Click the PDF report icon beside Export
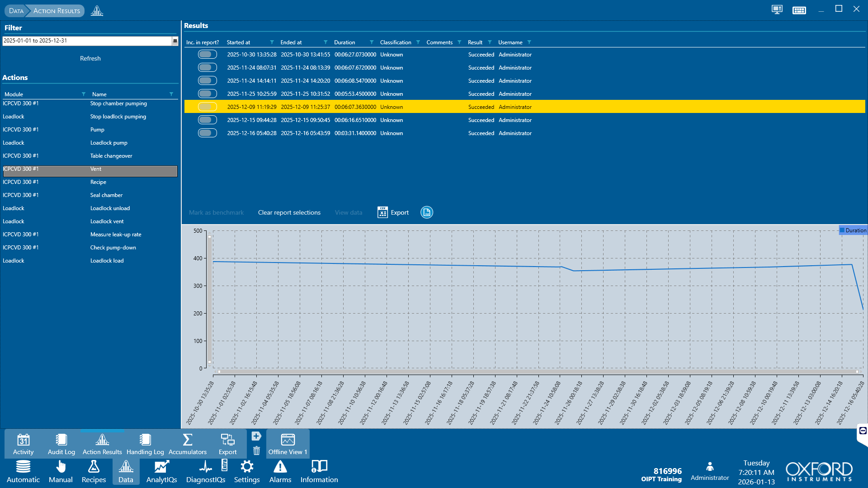868x488 pixels. 426,212
